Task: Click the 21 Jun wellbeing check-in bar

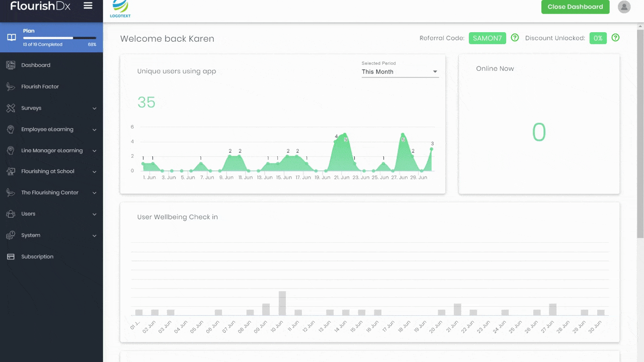Action: tap(457, 309)
